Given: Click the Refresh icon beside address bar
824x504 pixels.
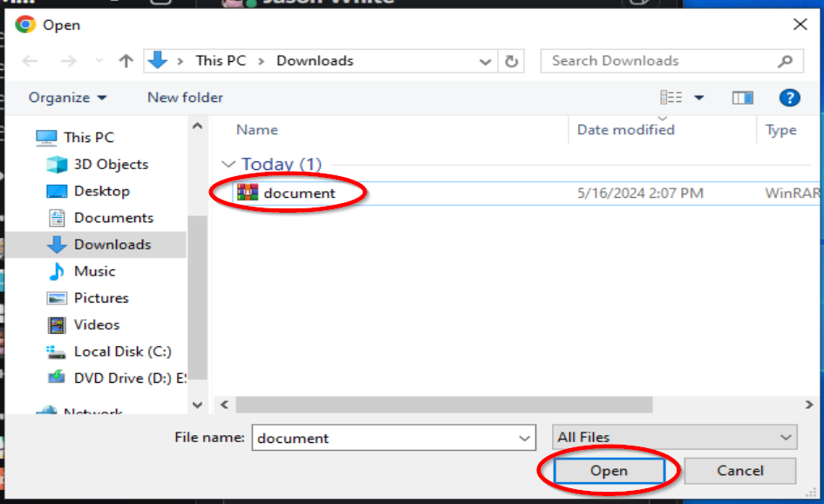Looking at the screenshot, I should pyautogui.click(x=511, y=61).
